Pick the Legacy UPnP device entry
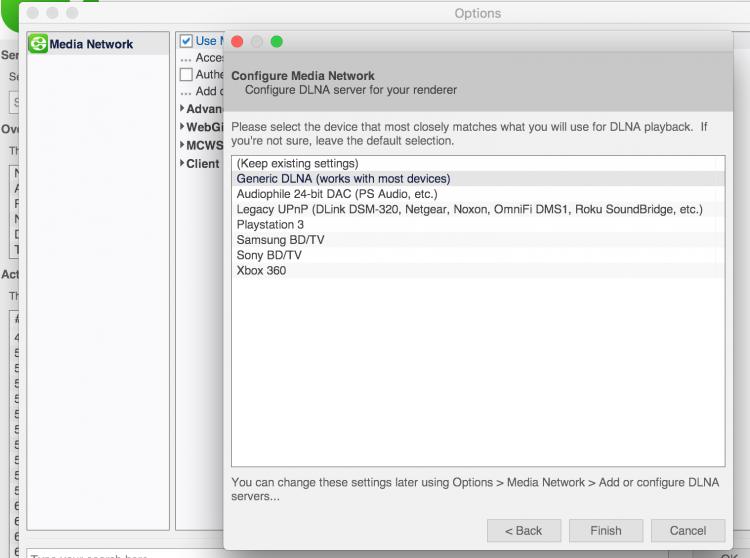Image resolution: width=750 pixels, height=558 pixels. 478,209
